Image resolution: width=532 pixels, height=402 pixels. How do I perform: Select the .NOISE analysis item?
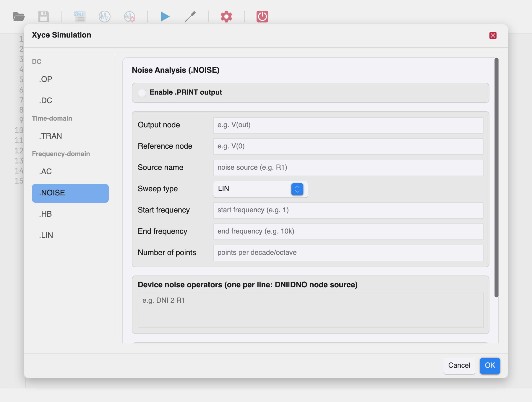point(70,193)
